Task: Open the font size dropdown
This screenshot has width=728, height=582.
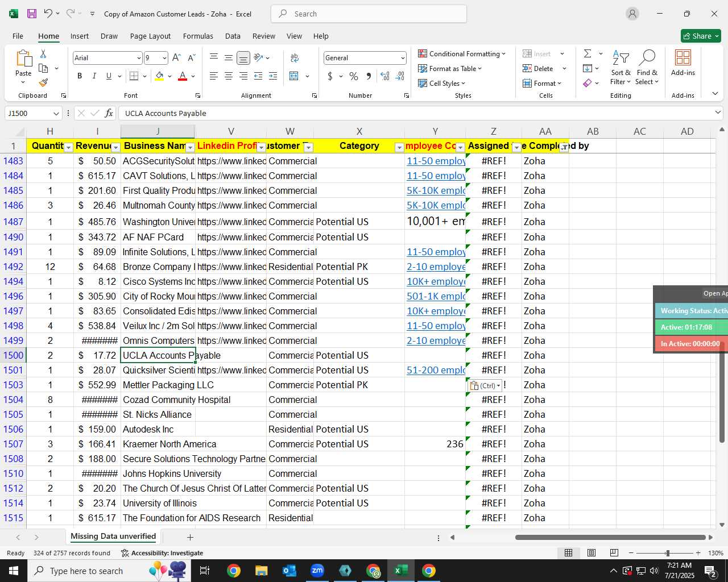Action: click(165, 58)
